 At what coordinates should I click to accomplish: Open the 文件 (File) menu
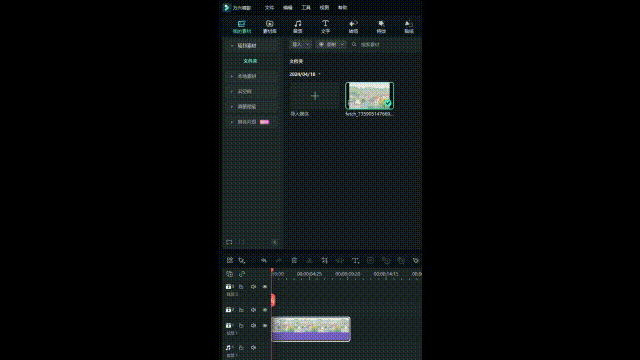coord(269,8)
